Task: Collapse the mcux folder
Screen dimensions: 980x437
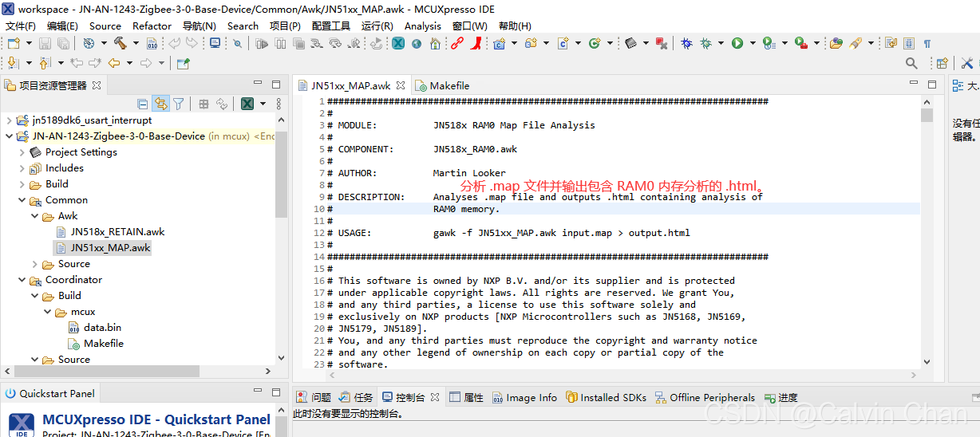Action: tap(47, 312)
